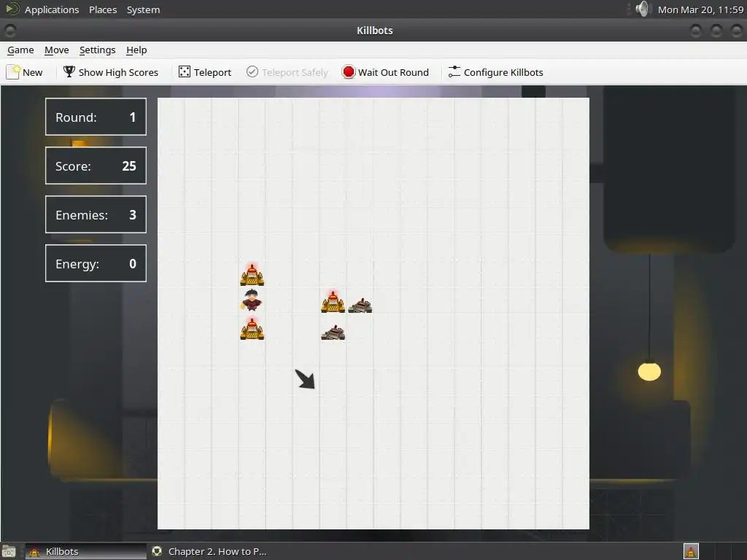Image resolution: width=747 pixels, height=560 pixels.
Task: Click the Show High Scores trophy icon
Action: click(x=69, y=72)
